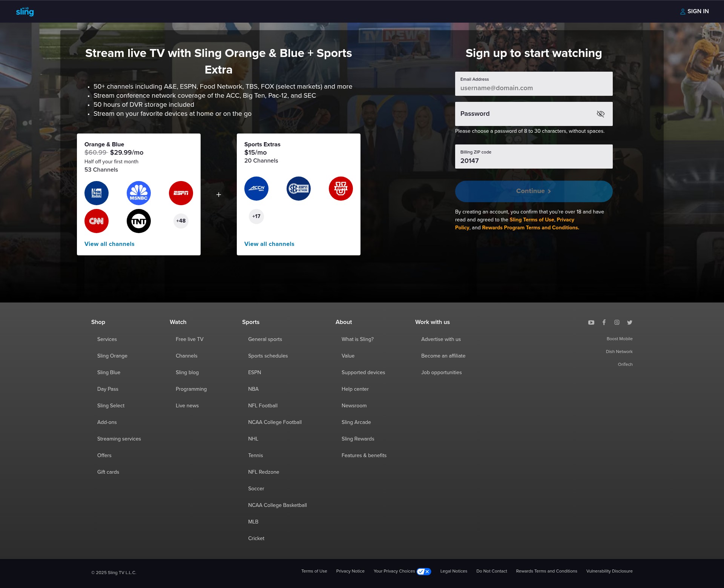Open NCAA College Basketball footer link
The width and height of the screenshot is (724, 588).
tap(278, 505)
